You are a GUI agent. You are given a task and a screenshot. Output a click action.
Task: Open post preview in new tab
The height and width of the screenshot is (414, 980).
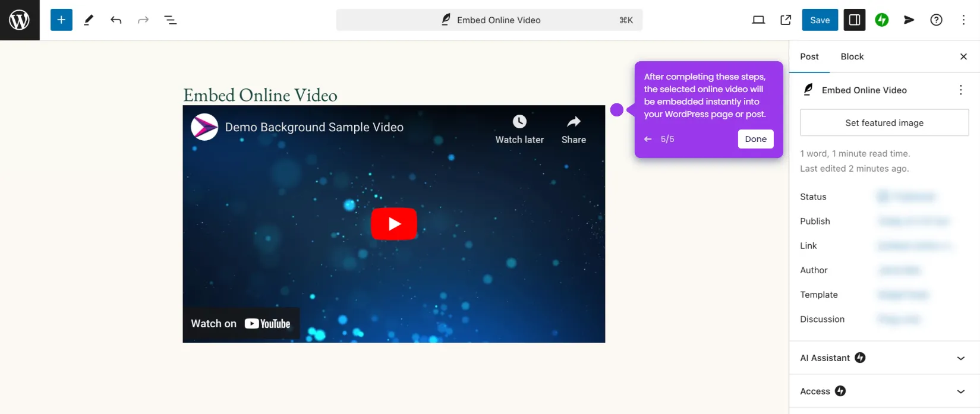[x=786, y=20]
